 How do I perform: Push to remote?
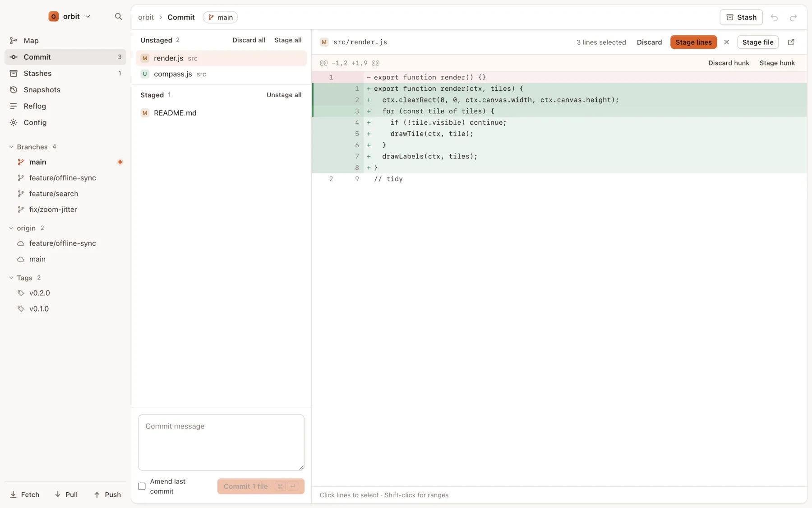point(107,494)
